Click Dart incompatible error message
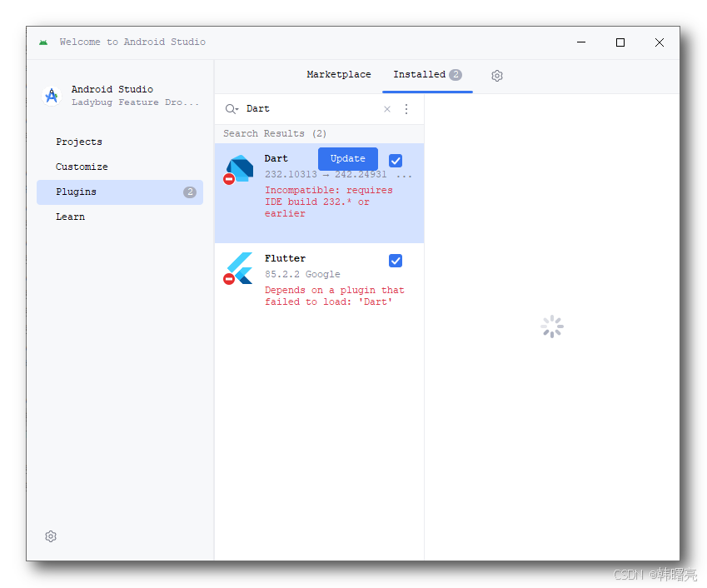 pos(329,202)
